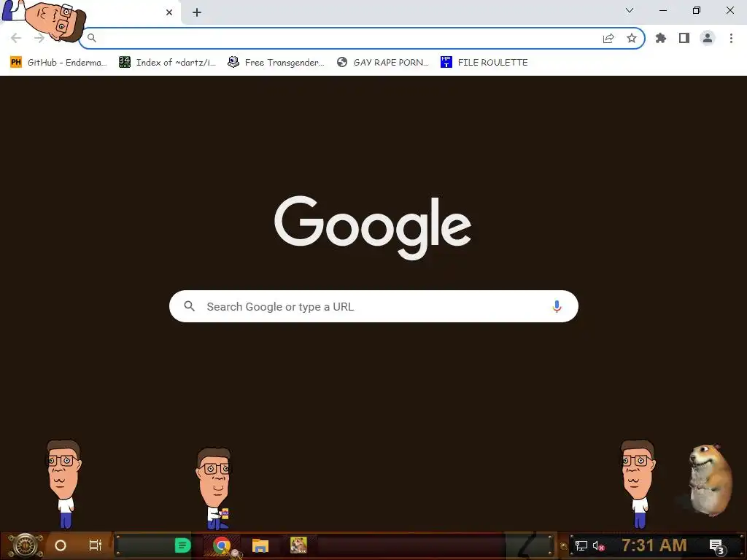Click the browser back arrow
The image size is (747, 560).
point(16,38)
